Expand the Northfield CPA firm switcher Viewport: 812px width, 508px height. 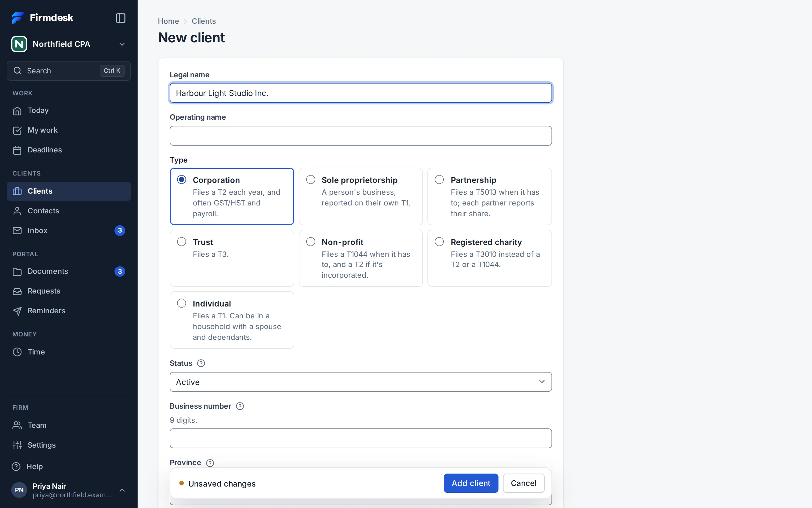coord(122,44)
